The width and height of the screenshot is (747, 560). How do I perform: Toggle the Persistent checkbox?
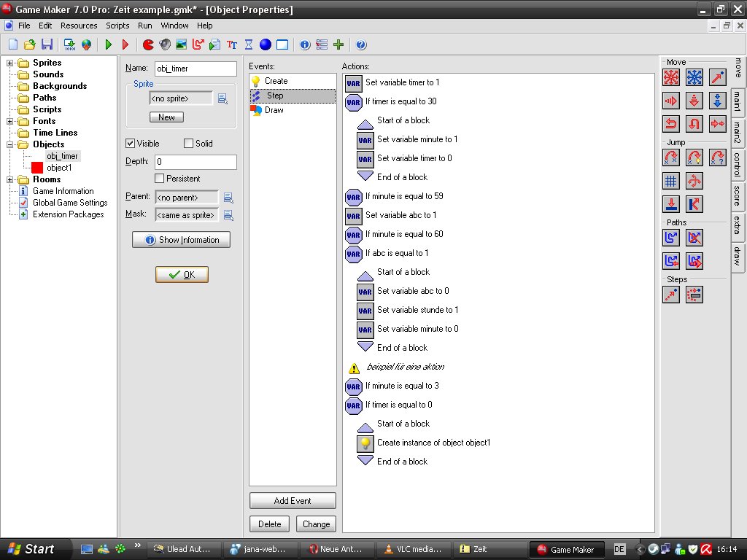[x=160, y=179]
